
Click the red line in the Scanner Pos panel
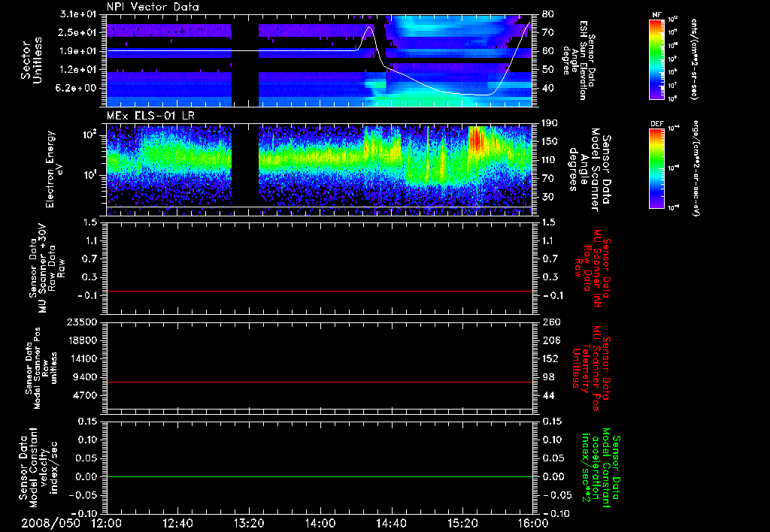(320, 382)
